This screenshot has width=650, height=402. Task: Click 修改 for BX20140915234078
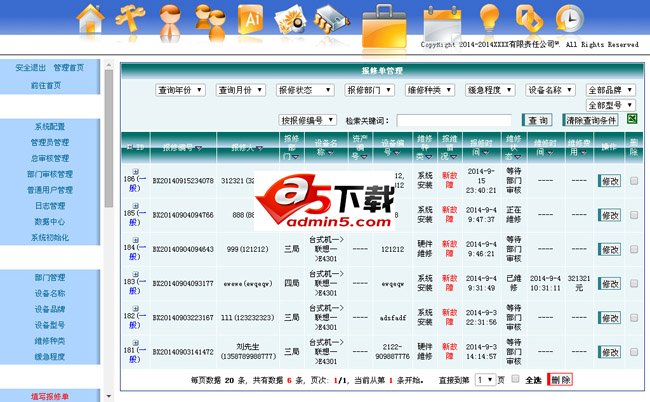point(609,181)
